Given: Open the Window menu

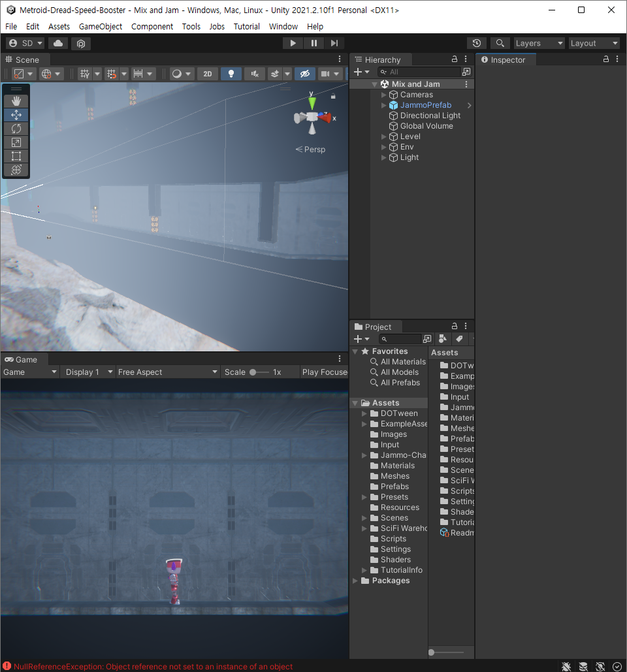Looking at the screenshot, I should (x=283, y=27).
